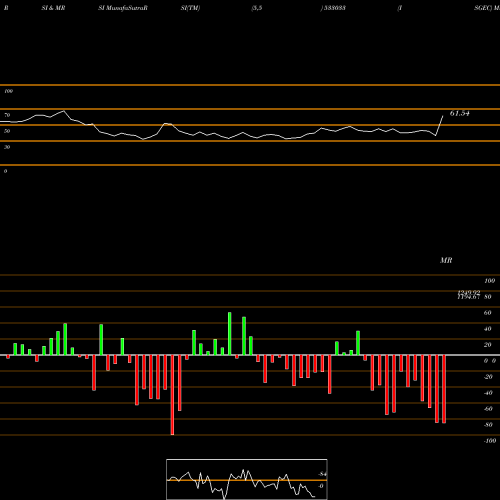Select the longest red histogram bar

pyautogui.click(x=172, y=395)
